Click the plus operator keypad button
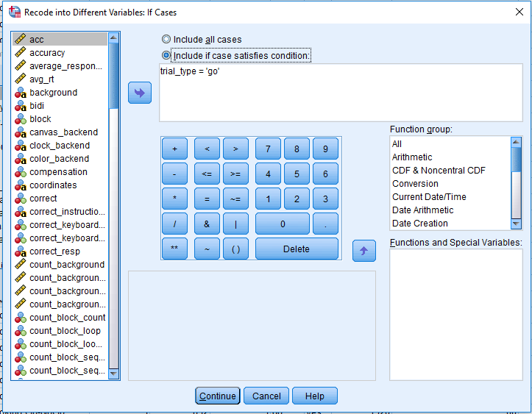Screen dimensions: 532x414 tap(174, 149)
